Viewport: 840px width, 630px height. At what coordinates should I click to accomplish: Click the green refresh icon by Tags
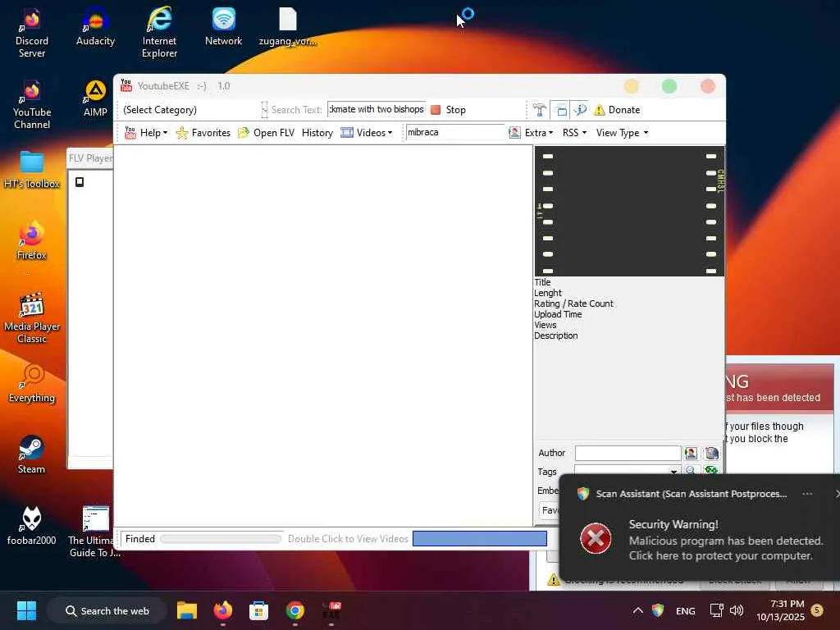point(711,470)
